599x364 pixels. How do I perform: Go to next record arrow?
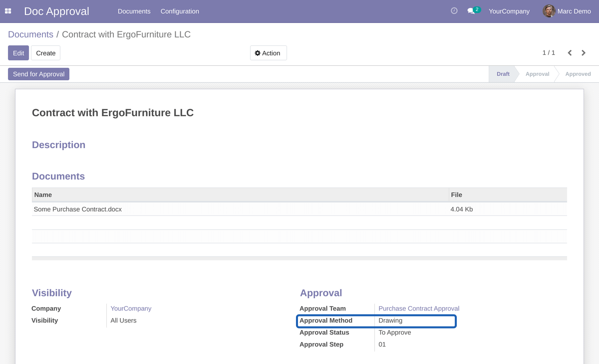click(584, 53)
